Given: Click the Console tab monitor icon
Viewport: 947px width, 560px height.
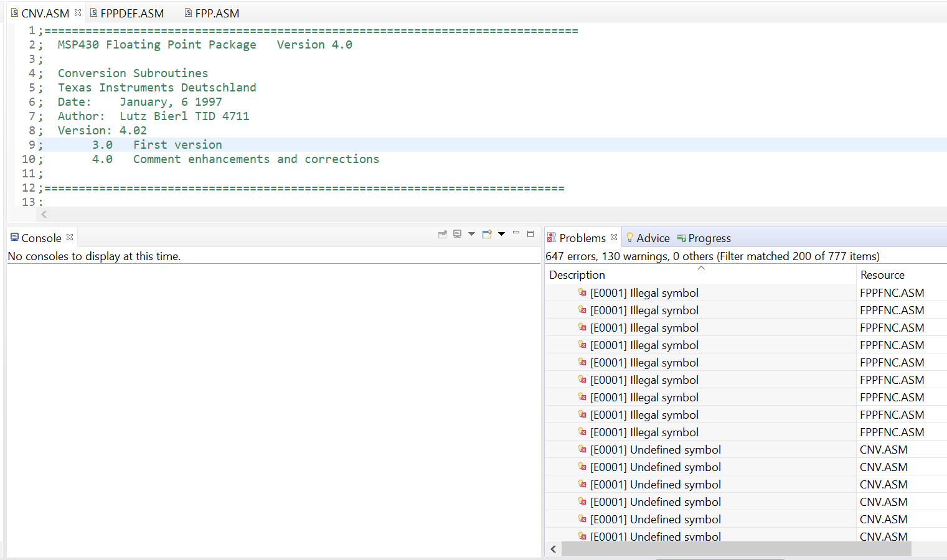Looking at the screenshot, I should (x=14, y=237).
